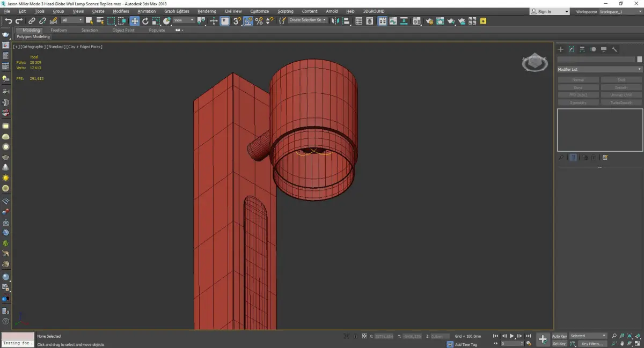This screenshot has height=348, width=644.
Task: Click the Symmetry modifier button
Action: pyautogui.click(x=578, y=102)
